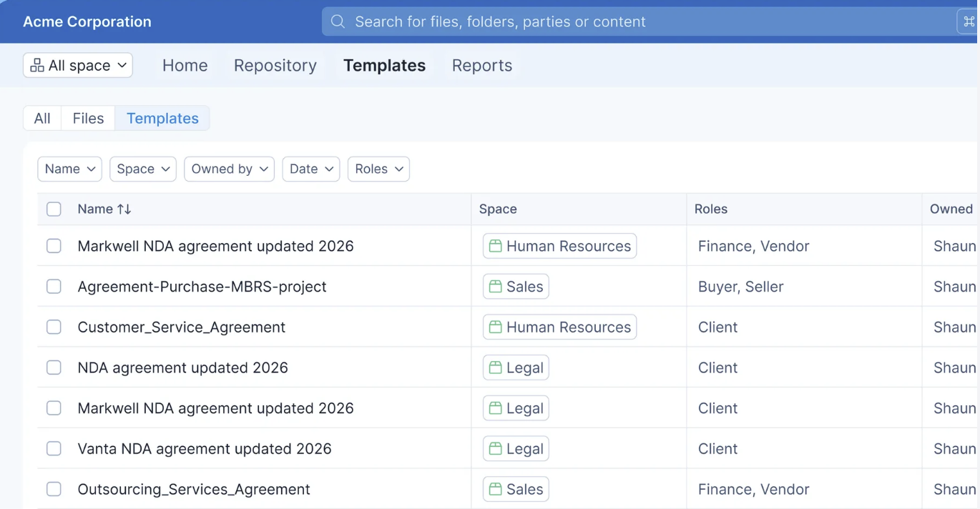Click the Sales tag in Agreement-Purchase row
This screenshot has height=509, width=980.
(516, 287)
